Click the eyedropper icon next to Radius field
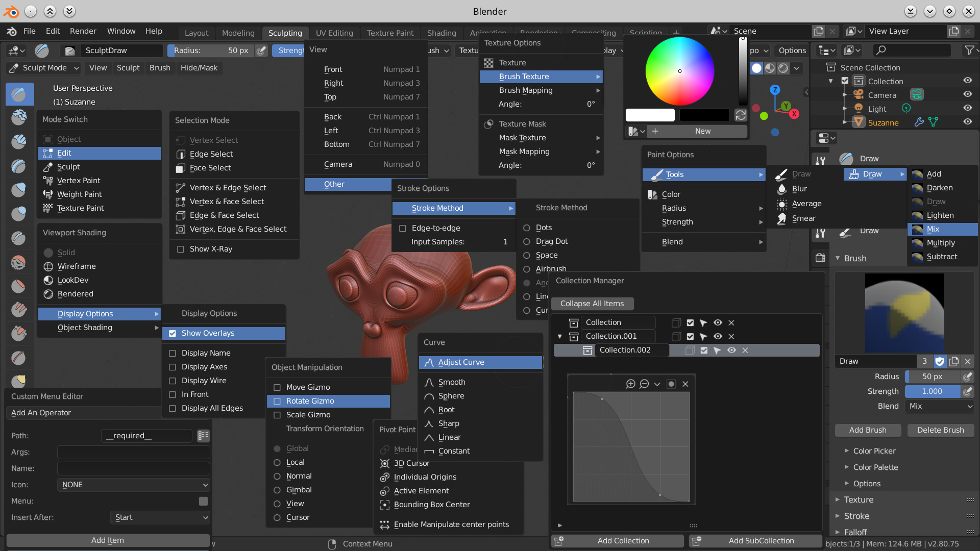The image size is (980, 551). 968,377
